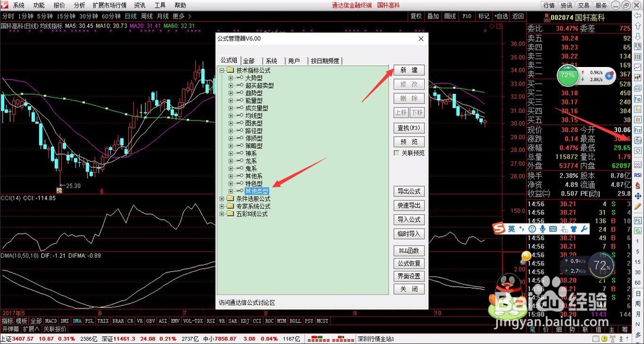Click the 新建 button
Image resolution: width=644 pixels, height=344 pixels.
point(409,70)
